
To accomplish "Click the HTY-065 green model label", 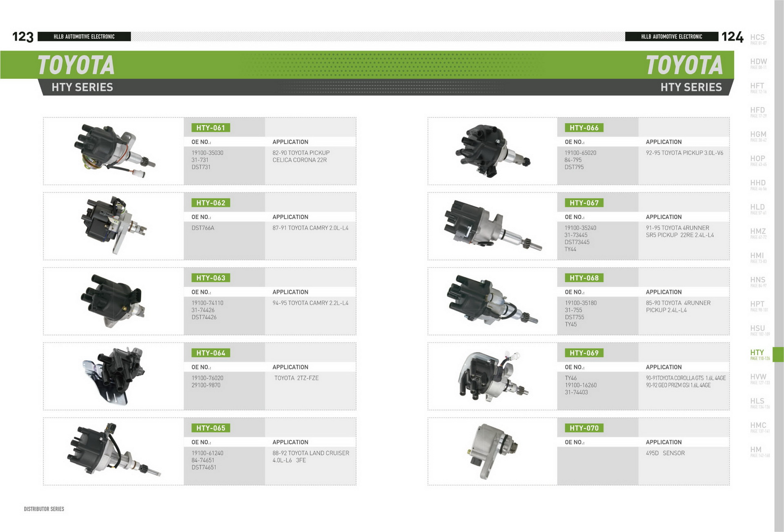I will pos(210,428).
